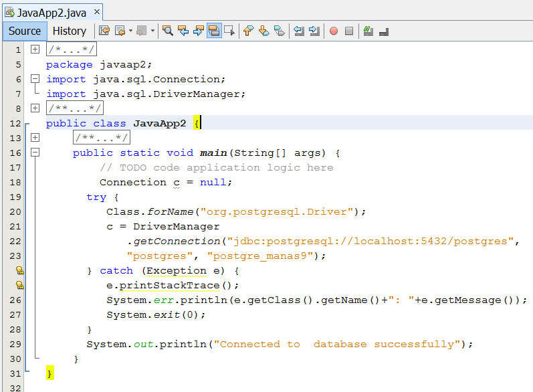Screen dimensions: 533x392
Task: Expand folded Javadoc on line 13
Action: [35, 137]
